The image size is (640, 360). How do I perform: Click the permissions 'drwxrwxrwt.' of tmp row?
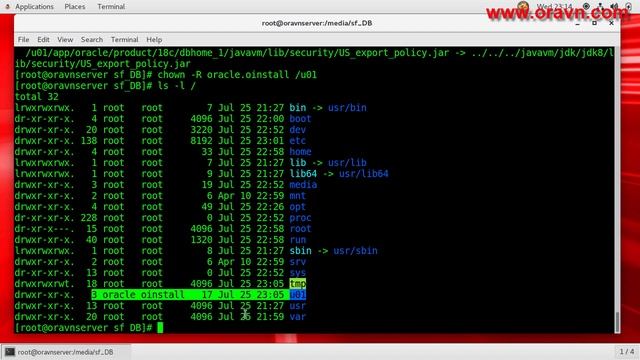[x=45, y=284]
